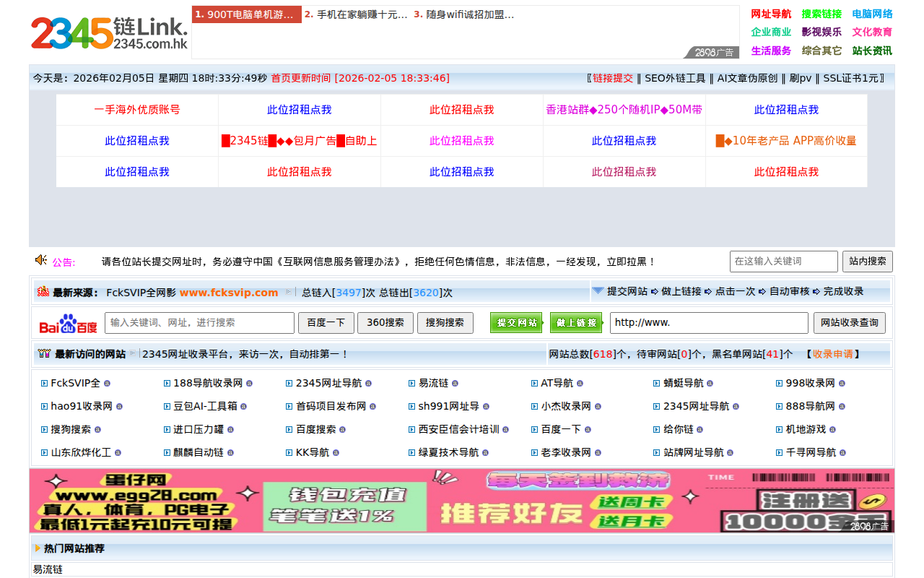The height and width of the screenshot is (578, 924).
Task: Click the http://www. URL input box
Action: point(709,323)
